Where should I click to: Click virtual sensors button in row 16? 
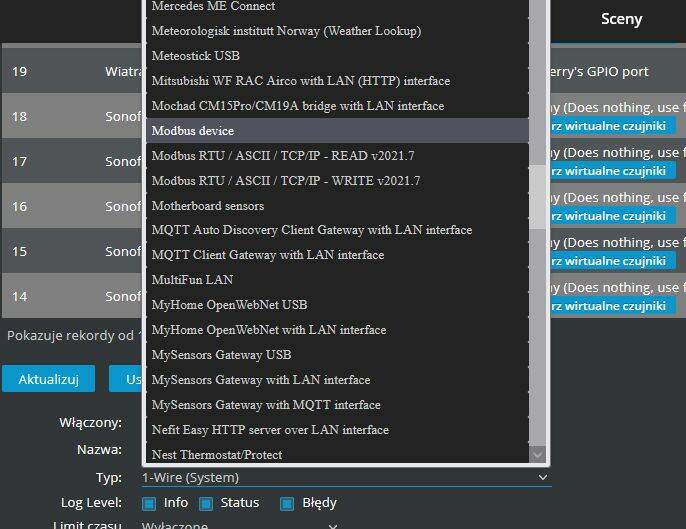[x=612, y=216]
